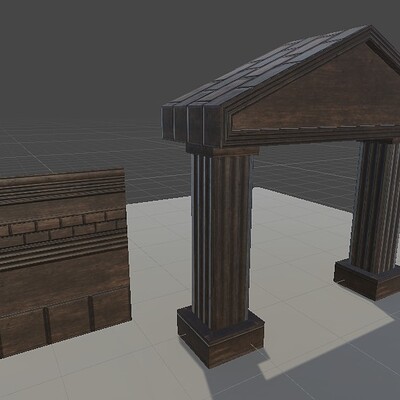The height and width of the screenshot is (400, 400).
Task: Click the roof's front-left end cap
Action: pyautogui.click(x=192, y=124)
